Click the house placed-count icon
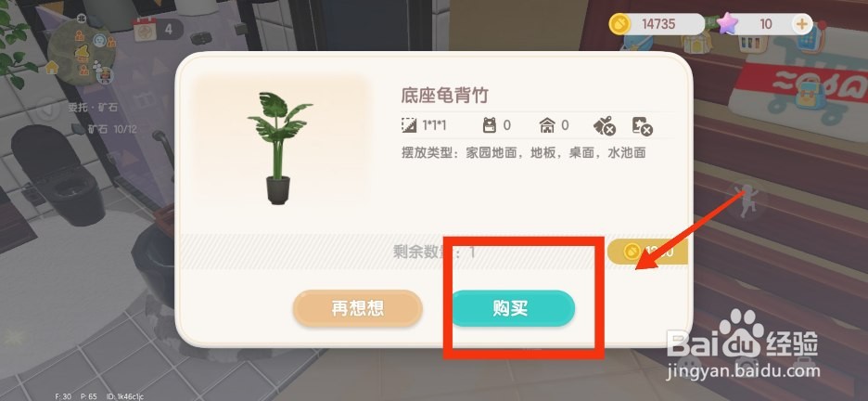 click(547, 125)
